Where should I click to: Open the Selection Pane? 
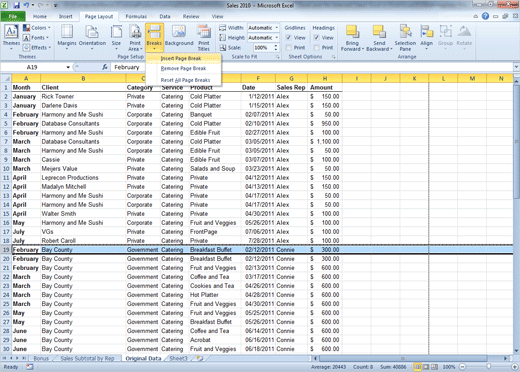405,37
